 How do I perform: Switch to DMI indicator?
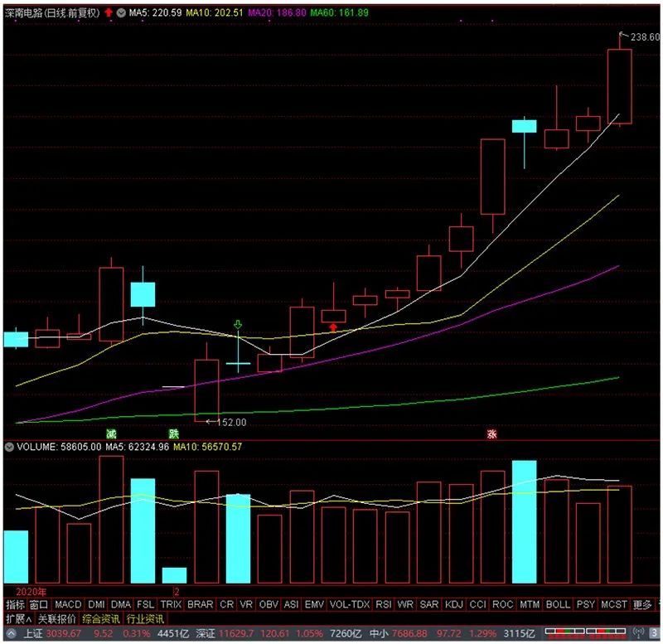96,605
